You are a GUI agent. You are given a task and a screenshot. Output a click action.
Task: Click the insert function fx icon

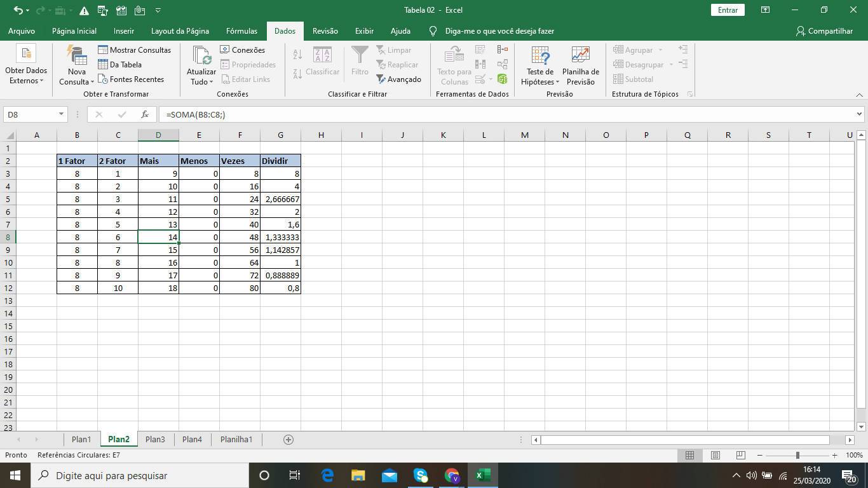pos(145,114)
